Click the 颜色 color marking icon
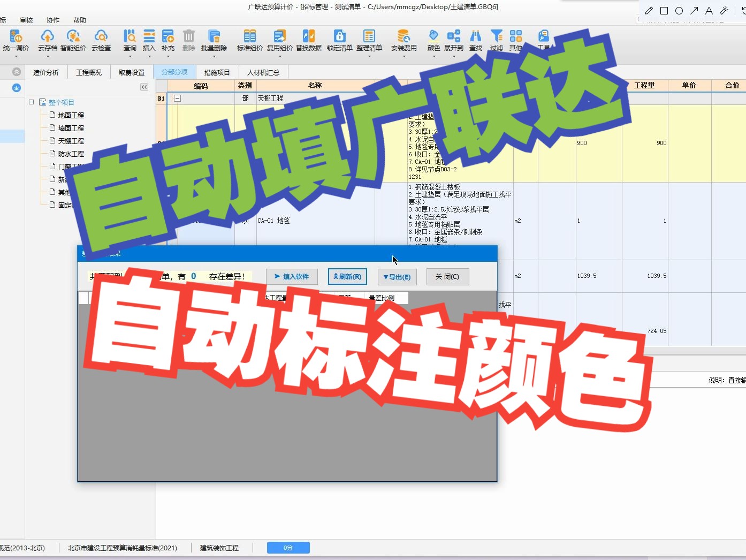Screen dimensions: 746x560 tap(433, 36)
